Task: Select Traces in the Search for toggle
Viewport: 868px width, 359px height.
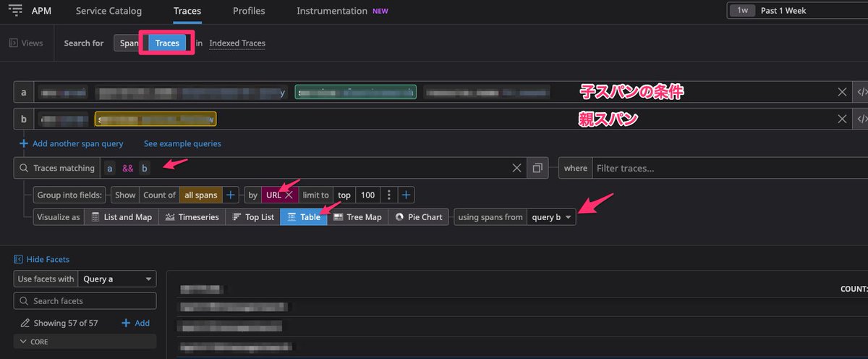Action: click(x=167, y=43)
